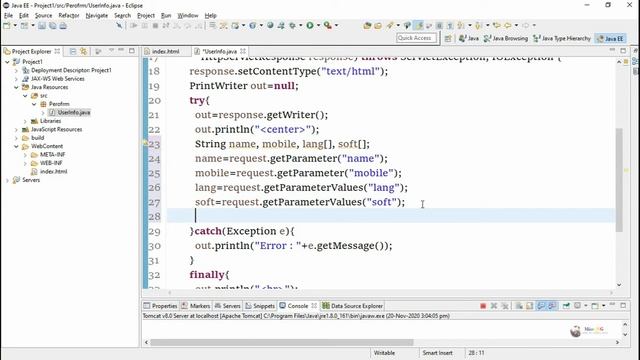Click the Save All toolbar icon
Image resolution: width=640 pixels, height=360 pixels.
point(53,25)
